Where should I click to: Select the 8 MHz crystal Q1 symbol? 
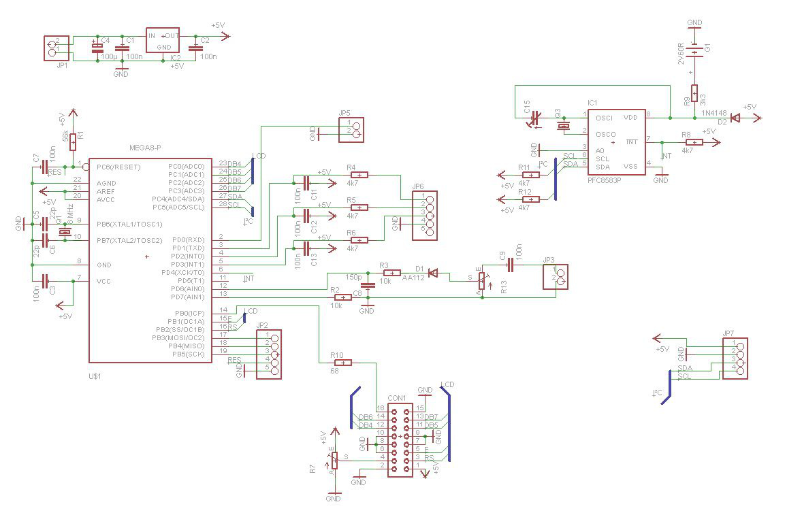click(65, 232)
